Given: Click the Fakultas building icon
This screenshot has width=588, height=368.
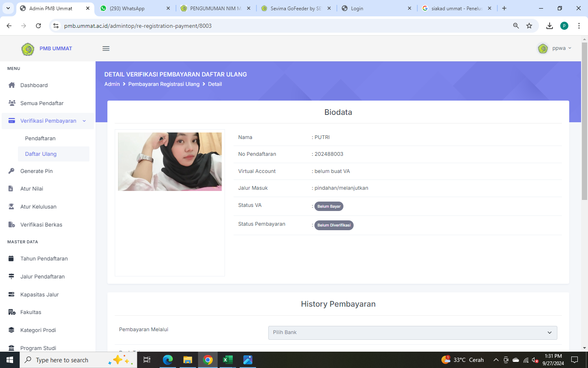Looking at the screenshot, I should [11, 312].
